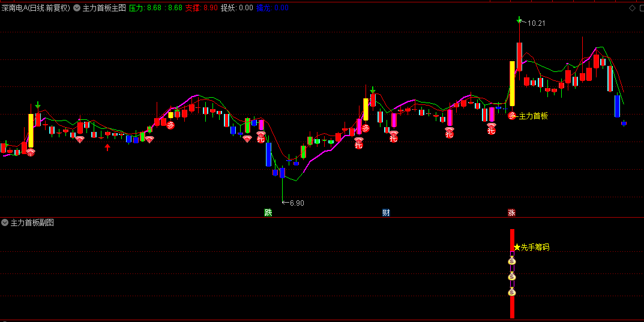The image size is (644, 322).
Task: Open the dropdown beside 主力首板副图
Action: 5,222
